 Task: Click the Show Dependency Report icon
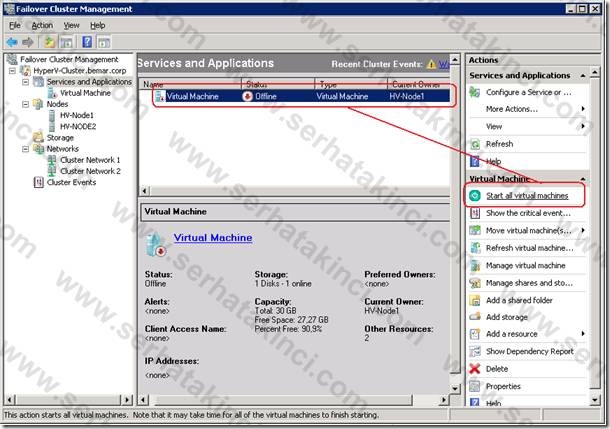tap(475, 351)
